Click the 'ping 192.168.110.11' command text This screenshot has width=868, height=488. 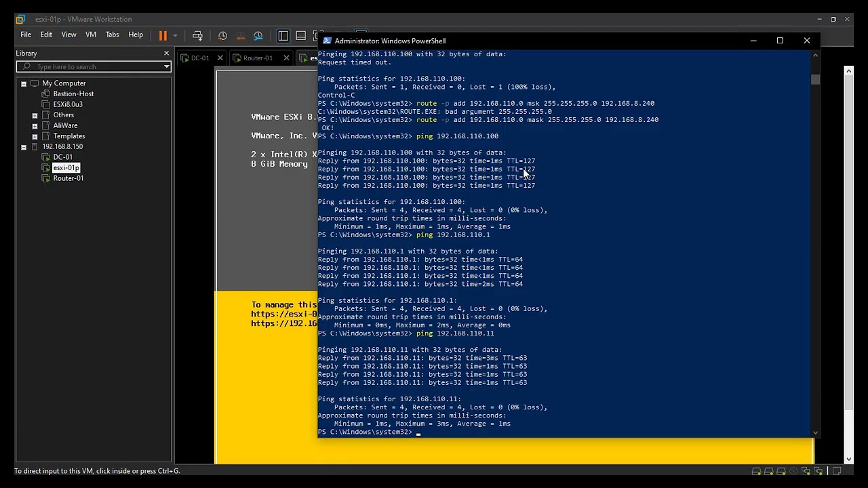tap(455, 333)
